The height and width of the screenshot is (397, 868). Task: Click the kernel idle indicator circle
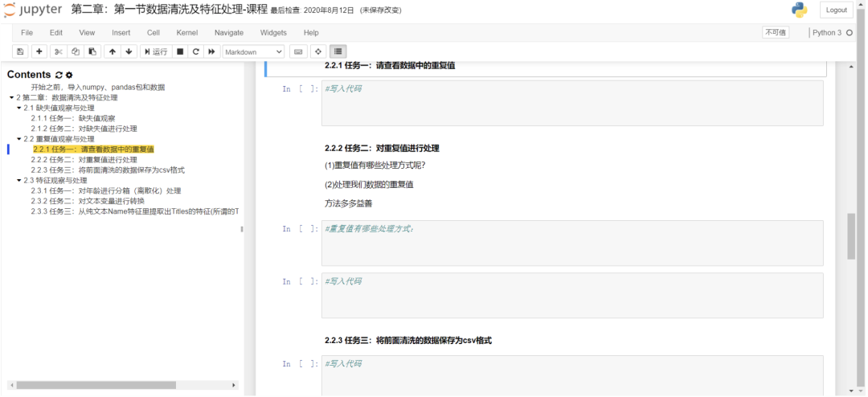tap(850, 33)
